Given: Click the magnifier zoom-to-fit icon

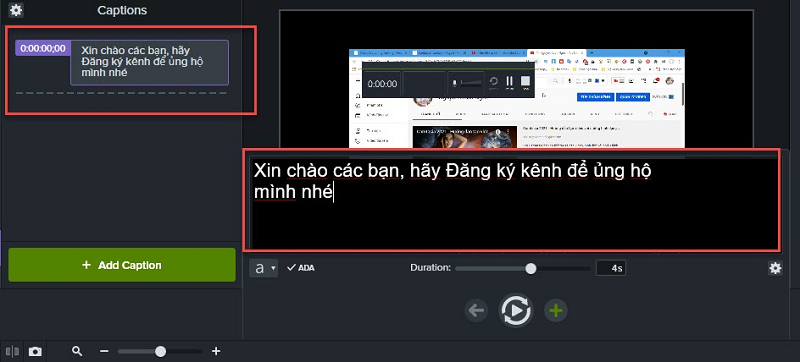Looking at the screenshot, I should click(77, 351).
